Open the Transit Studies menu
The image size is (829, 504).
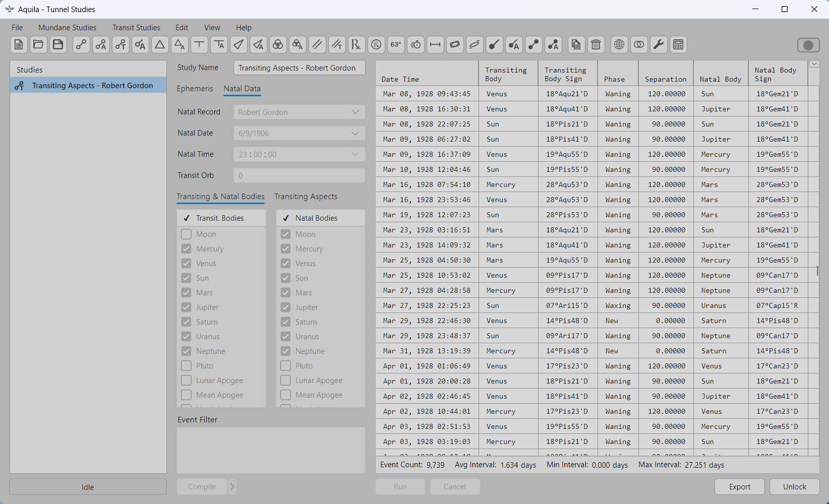point(136,28)
